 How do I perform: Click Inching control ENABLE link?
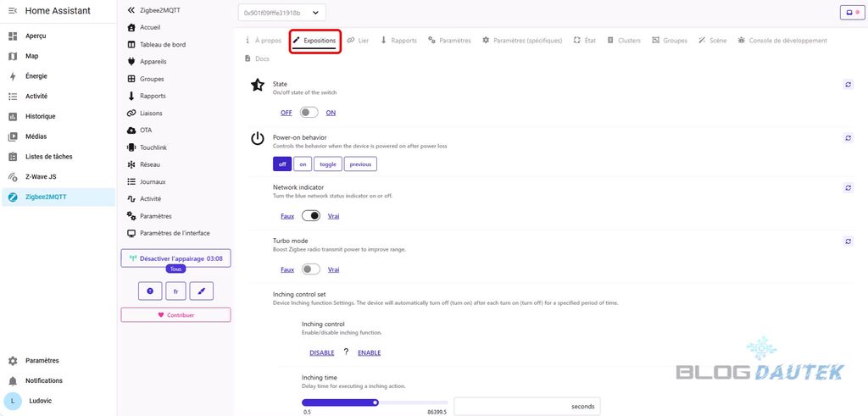pyautogui.click(x=370, y=353)
